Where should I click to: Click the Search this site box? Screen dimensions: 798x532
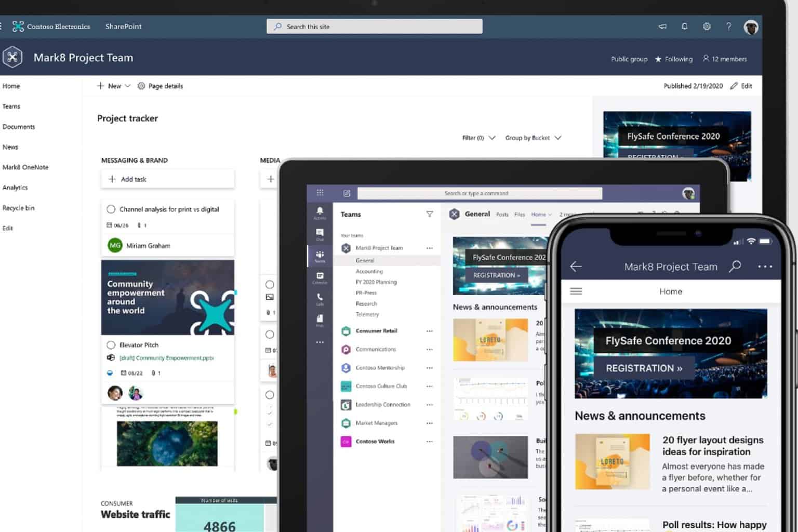(374, 26)
